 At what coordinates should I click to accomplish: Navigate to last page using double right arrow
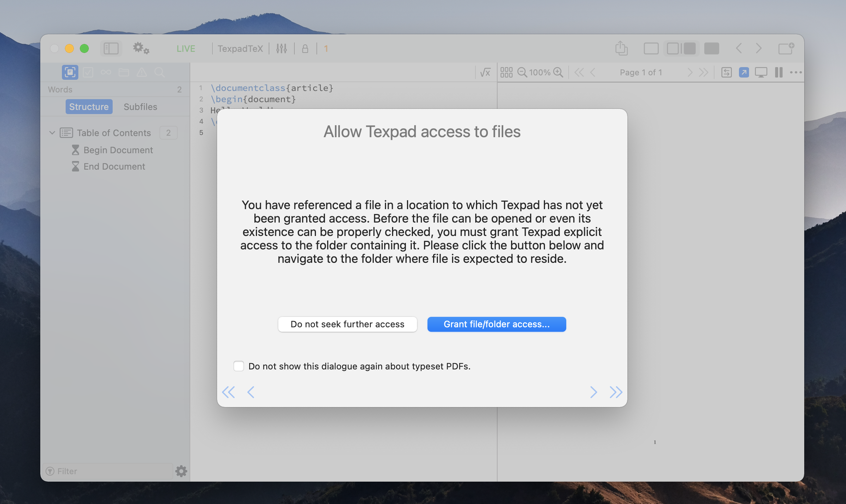[615, 391]
